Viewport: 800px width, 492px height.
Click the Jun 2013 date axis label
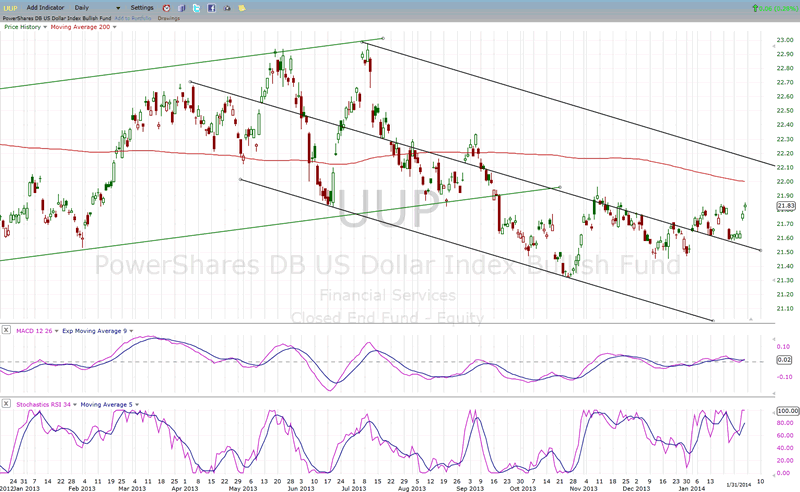(301, 488)
